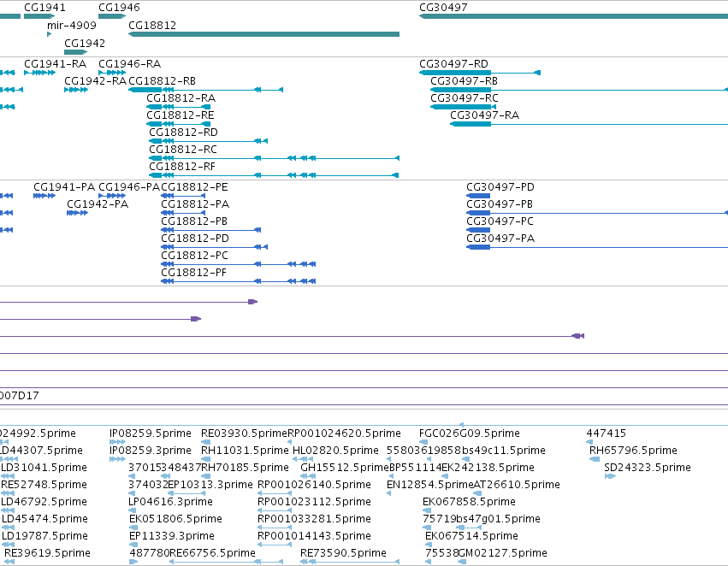The height and width of the screenshot is (566, 728).
Task: Open EST RP001023112.5prime
Action: pyautogui.click(x=314, y=502)
